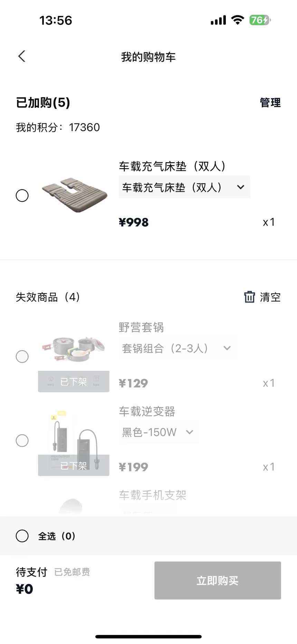Select the 野营套锅 item radio button
This screenshot has width=297, height=644.
coord(22,357)
